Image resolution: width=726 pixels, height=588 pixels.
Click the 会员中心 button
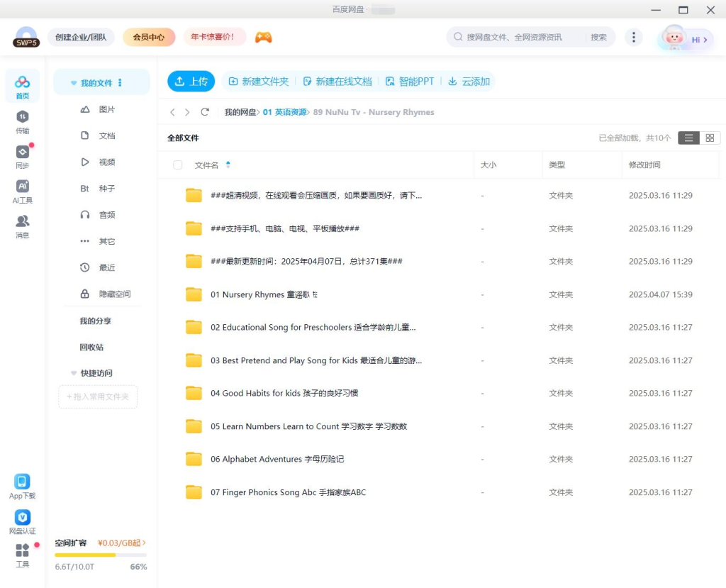click(149, 38)
